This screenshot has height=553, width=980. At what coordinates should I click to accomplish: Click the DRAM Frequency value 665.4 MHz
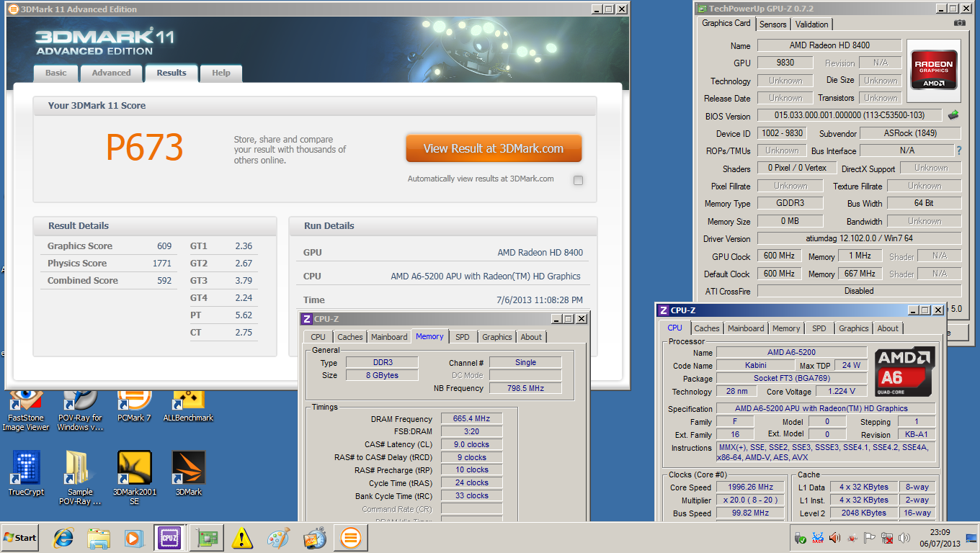471,419
